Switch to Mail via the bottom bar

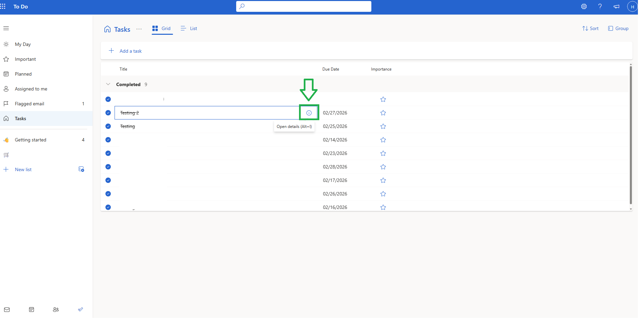(6, 310)
